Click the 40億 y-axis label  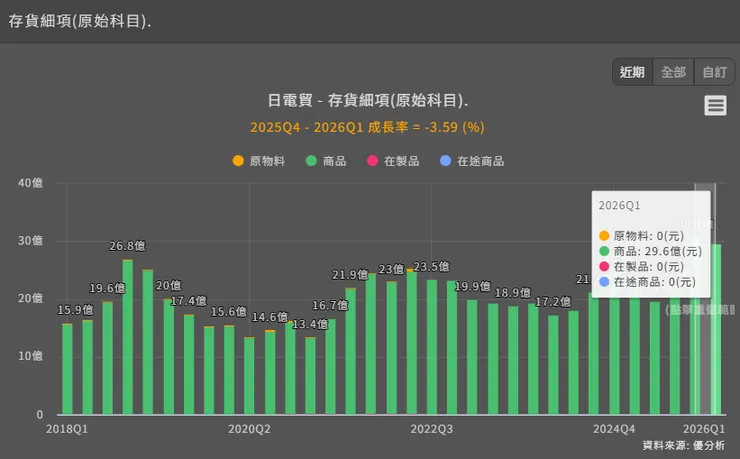click(30, 183)
